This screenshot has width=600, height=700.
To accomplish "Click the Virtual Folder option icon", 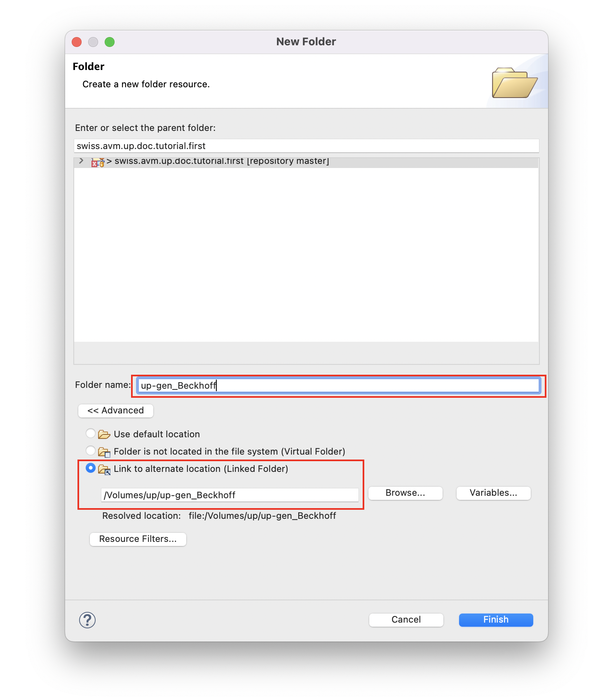I will pyautogui.click(x=104, y=452).
